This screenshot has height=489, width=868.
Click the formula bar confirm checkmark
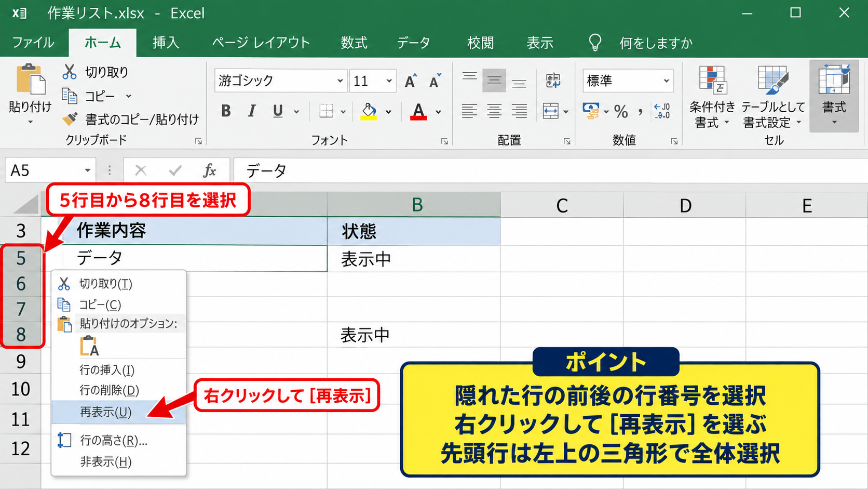[x=175, y=170]
